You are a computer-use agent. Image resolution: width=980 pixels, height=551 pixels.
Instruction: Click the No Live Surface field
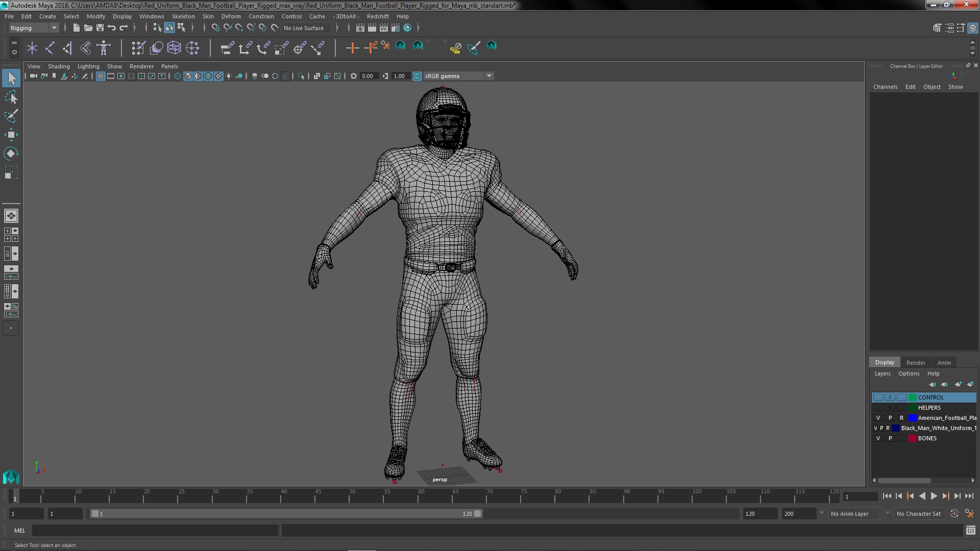pyautogui.click(x=307, y=28)
